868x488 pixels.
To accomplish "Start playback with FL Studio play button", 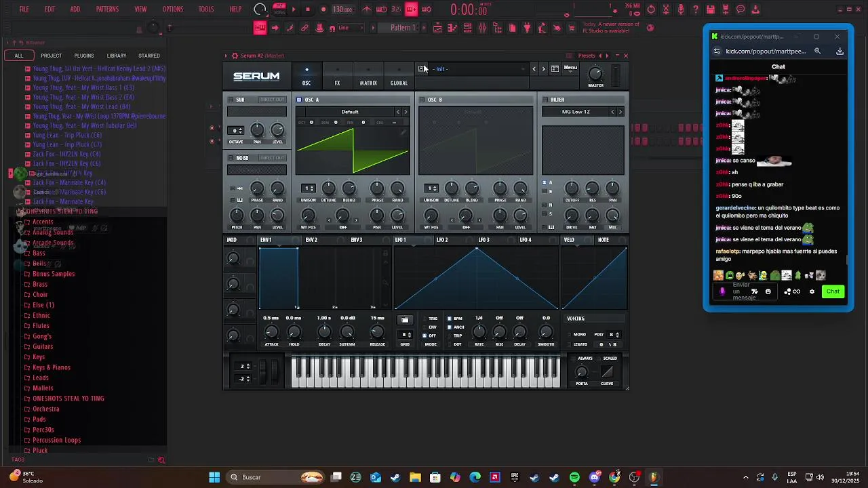I will (294, 9).
